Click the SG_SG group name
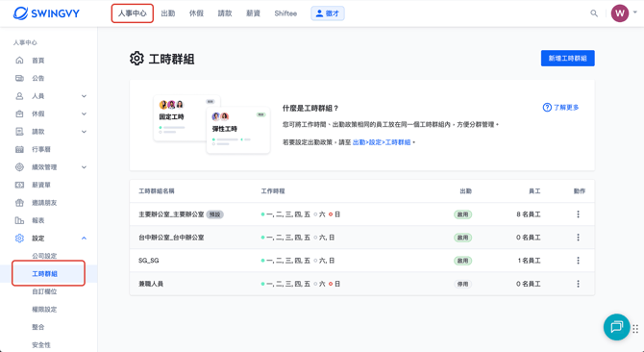Image resolution: width=644 pixels, height=352 pixels. coord(149,261)
